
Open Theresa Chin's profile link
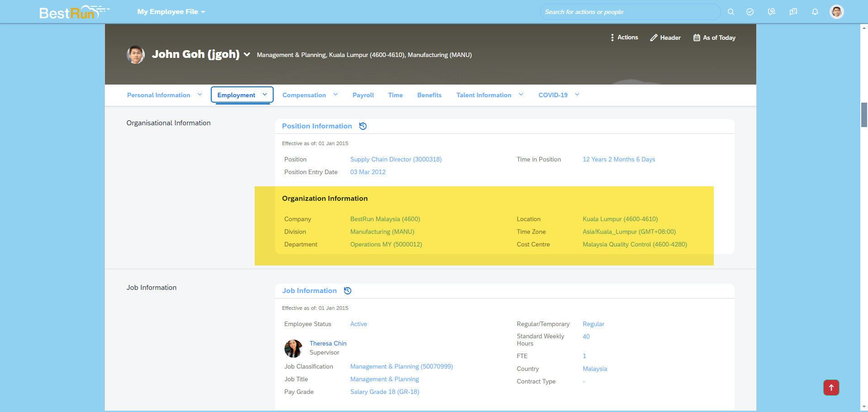[x=328, y=343]
